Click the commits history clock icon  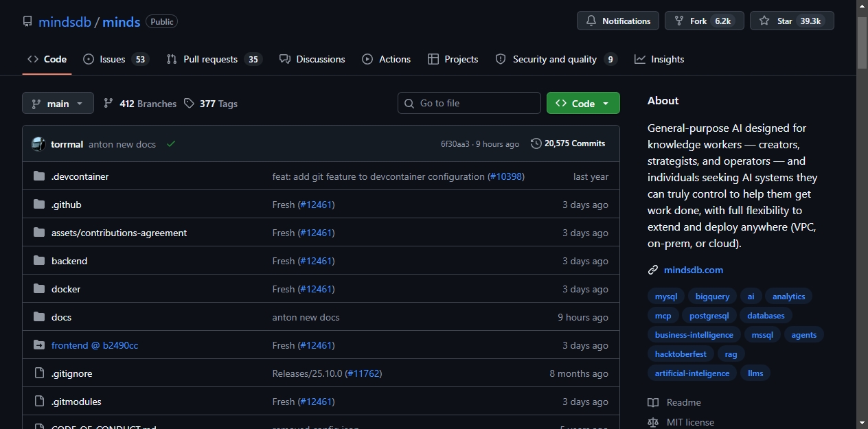pyautogui.click(x=536, y=143)
